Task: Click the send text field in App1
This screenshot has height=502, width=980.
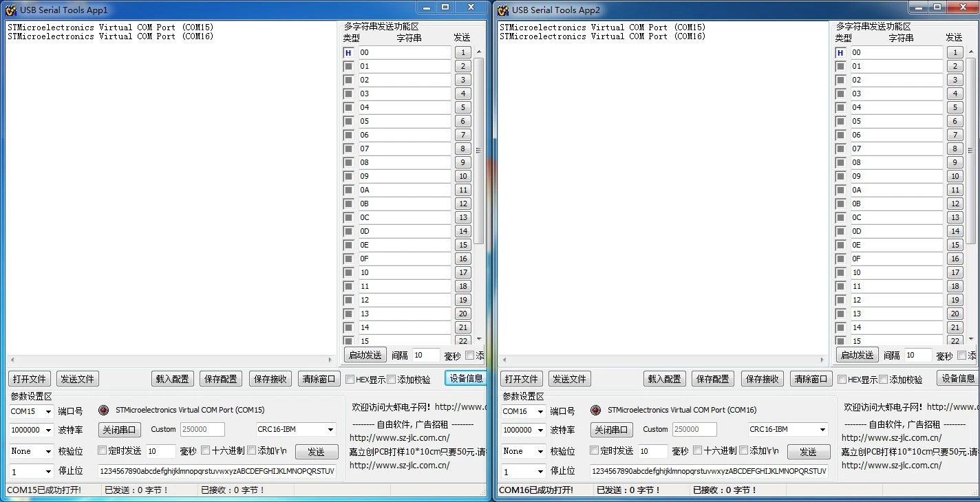Action: click(x=217, y=471)
